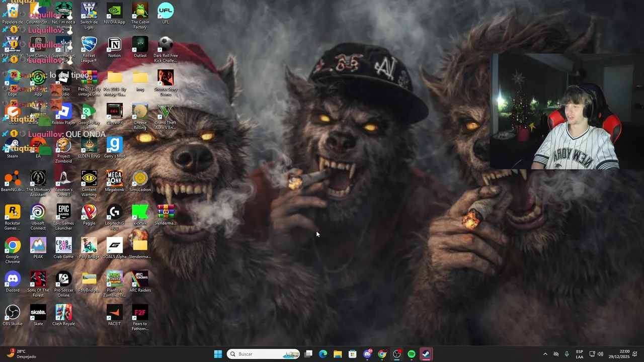Open the 28°C Despejado weather widget
Screen dimensions: 644x362
[21, 354]
